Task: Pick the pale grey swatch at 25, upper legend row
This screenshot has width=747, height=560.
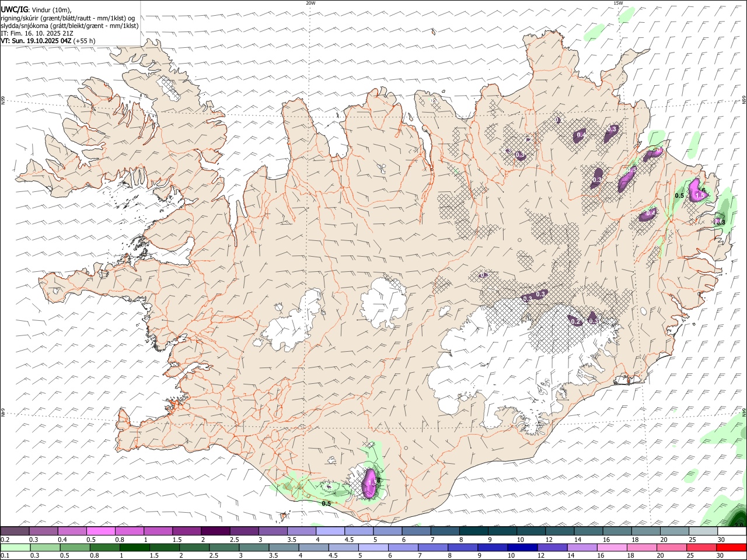Action: [x=703, y=531]
